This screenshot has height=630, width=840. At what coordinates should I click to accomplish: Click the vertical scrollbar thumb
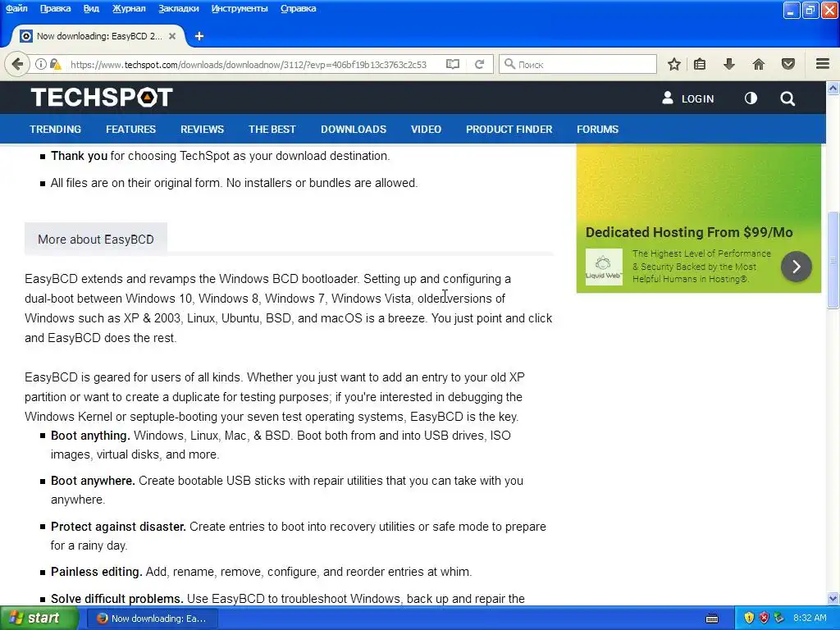833,260
